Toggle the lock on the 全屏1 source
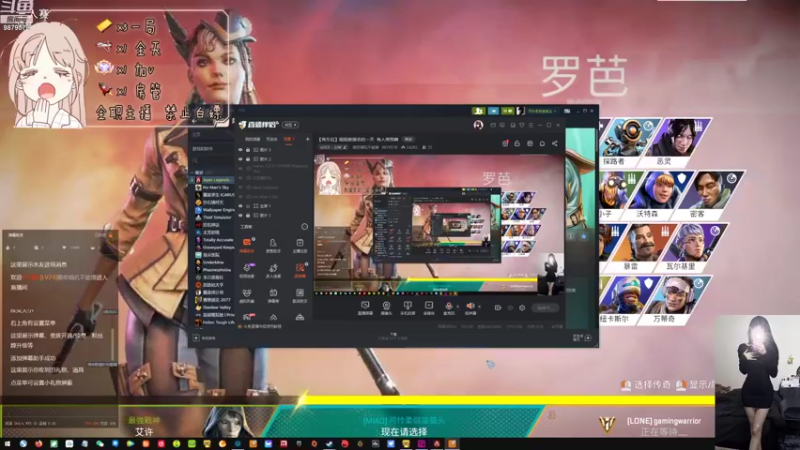Image resolution: width=800 pixels, height=450 pixels. pos(248,206)
